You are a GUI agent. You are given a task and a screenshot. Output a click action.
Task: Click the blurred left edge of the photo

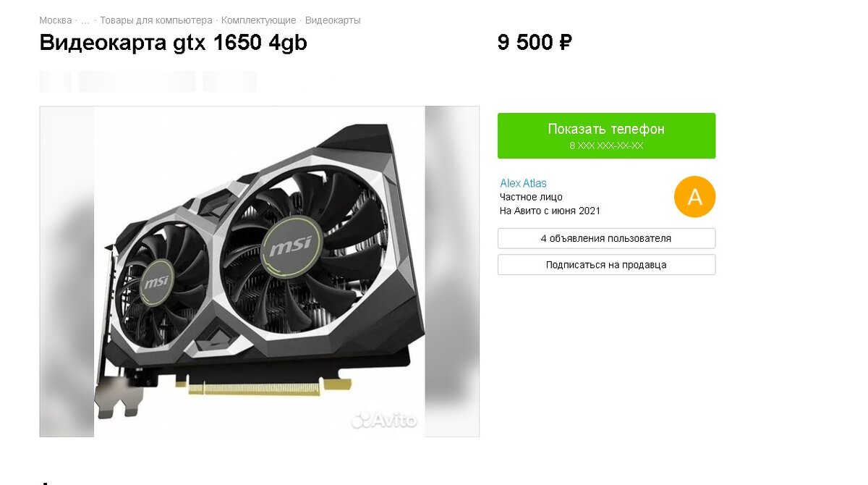67,271
